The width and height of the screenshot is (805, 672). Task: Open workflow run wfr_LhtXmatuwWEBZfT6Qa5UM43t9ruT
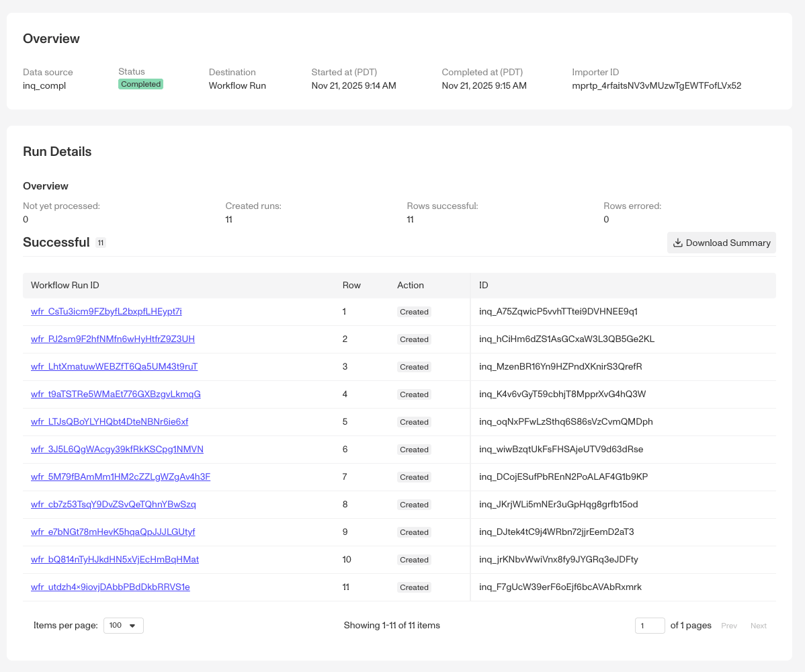tap(114, 366)
